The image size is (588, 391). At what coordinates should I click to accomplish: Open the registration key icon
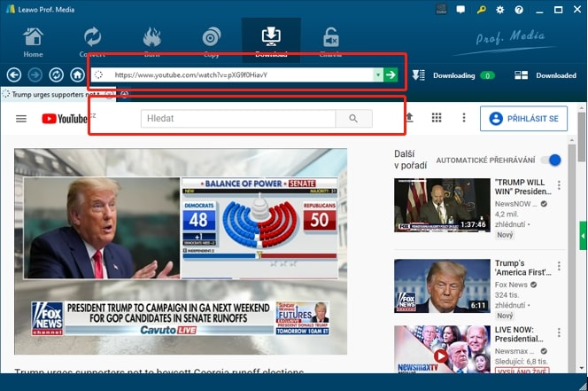click(x=481, y=10)
